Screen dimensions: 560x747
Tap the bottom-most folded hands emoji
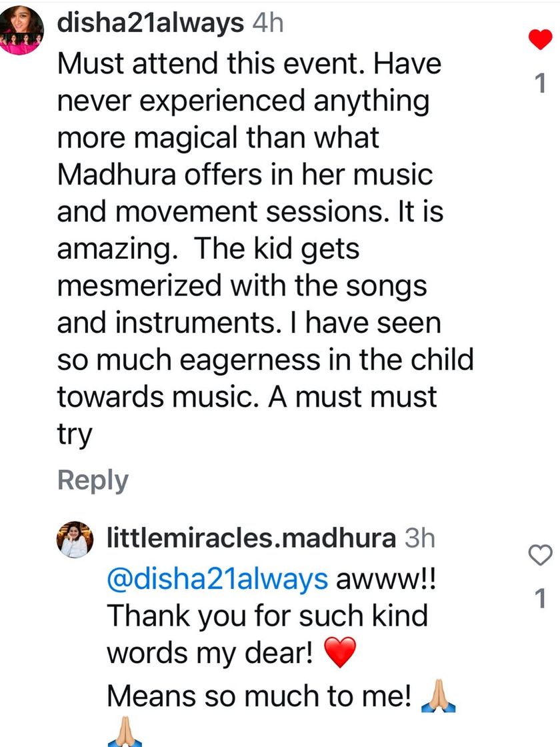125,737
